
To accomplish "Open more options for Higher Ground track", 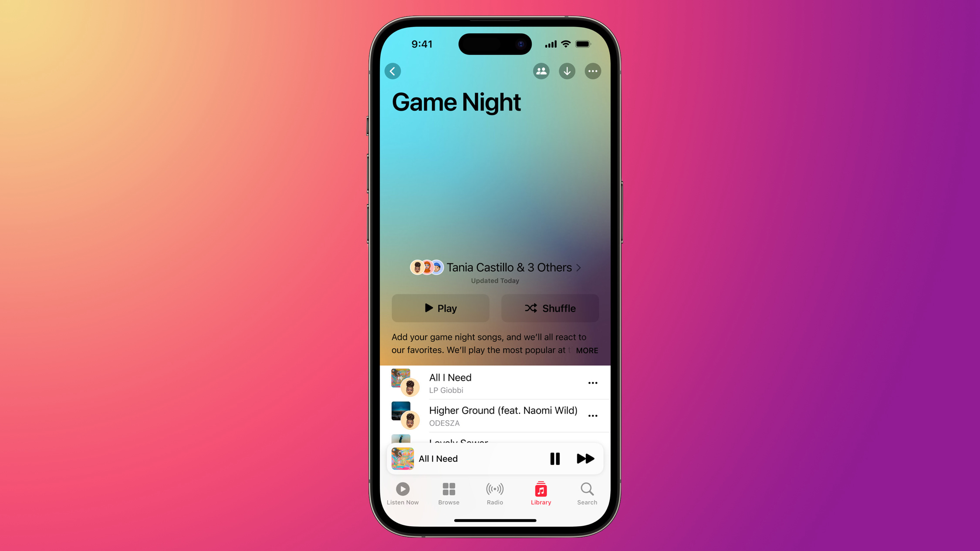I will (x=592, y=415).
